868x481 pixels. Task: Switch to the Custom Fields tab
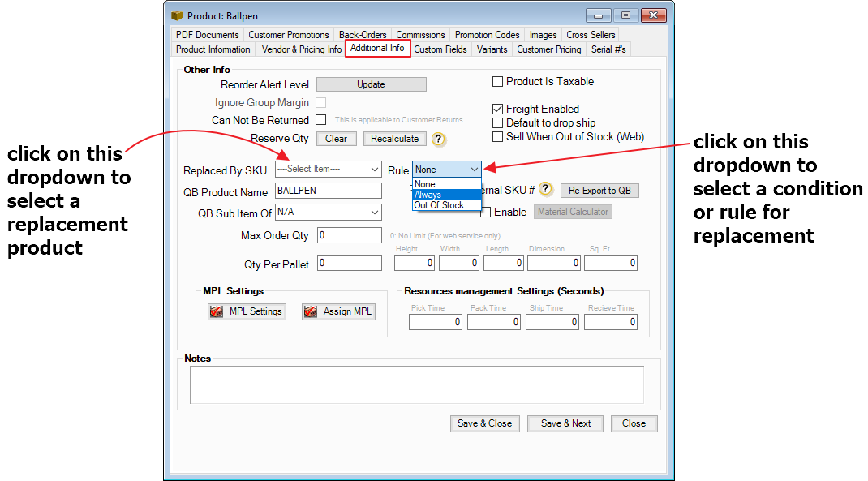click(x=440, y=49)
